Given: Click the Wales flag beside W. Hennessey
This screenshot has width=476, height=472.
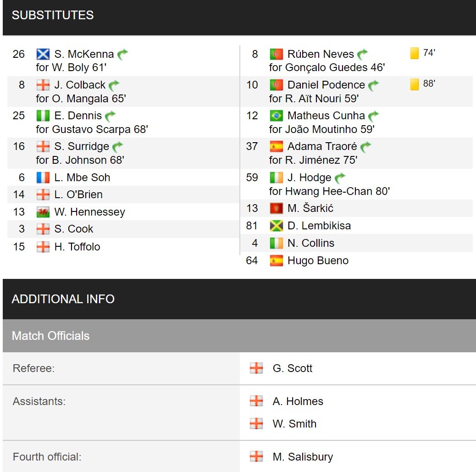Looking at the screenshot, I should tap(43, 212).
